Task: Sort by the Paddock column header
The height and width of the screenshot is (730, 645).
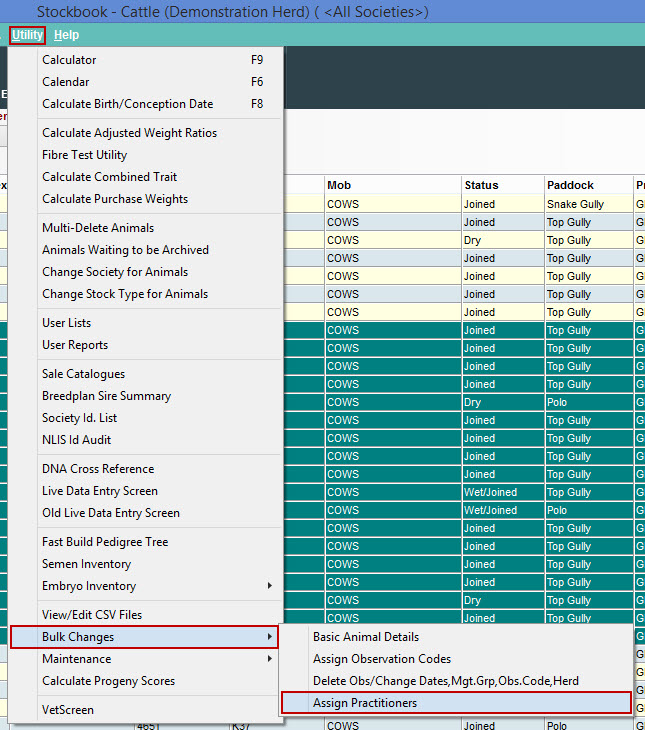Action: point(589,185)
